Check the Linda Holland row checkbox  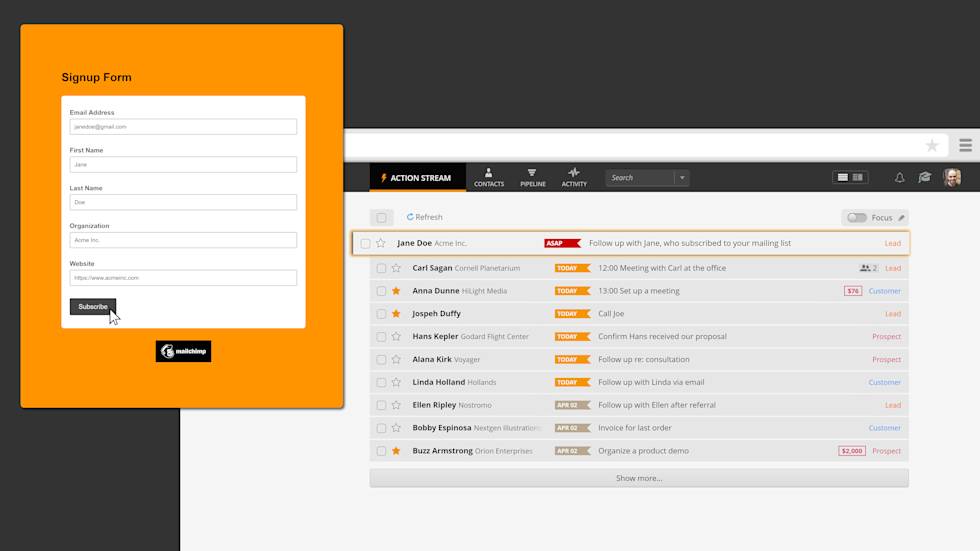click(381, 382)
